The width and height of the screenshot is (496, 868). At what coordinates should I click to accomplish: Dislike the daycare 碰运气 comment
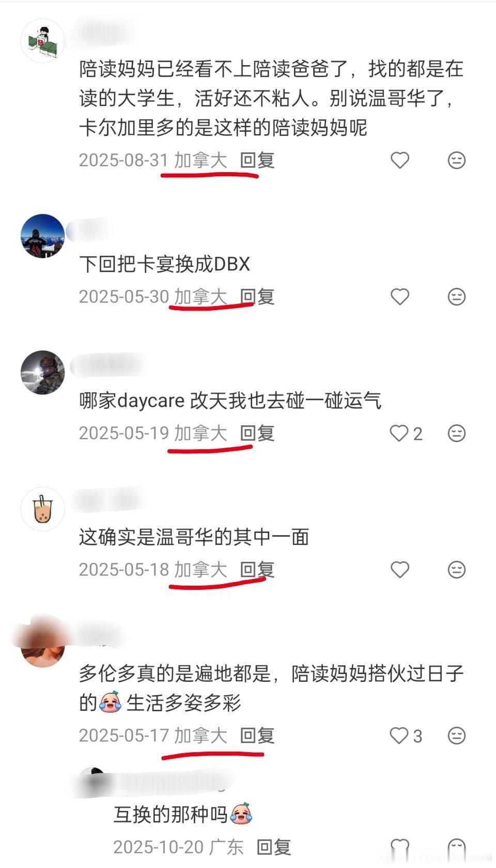click(457, 433)
